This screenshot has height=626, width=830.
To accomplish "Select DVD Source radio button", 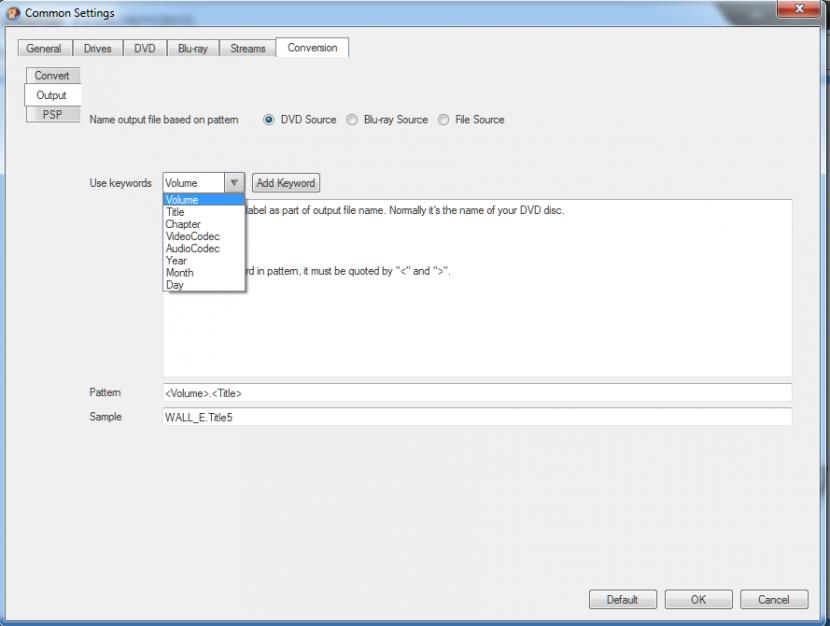I will click(269, 120).
